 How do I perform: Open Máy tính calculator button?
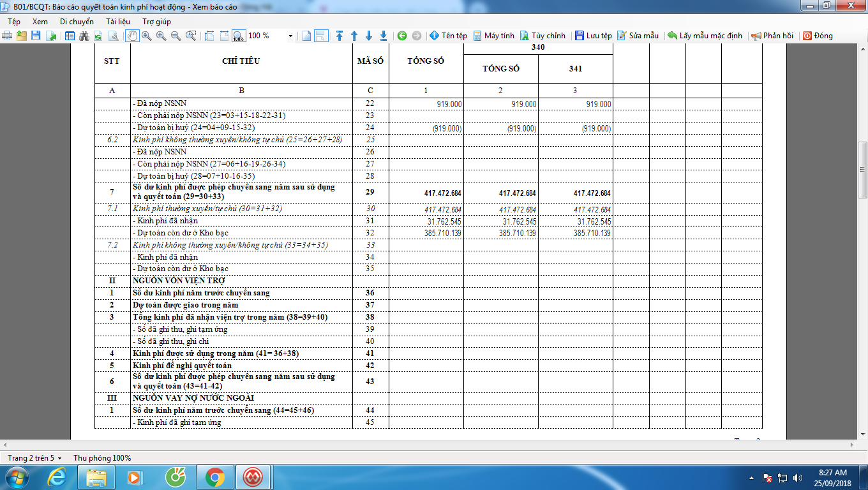pos(493,36)
